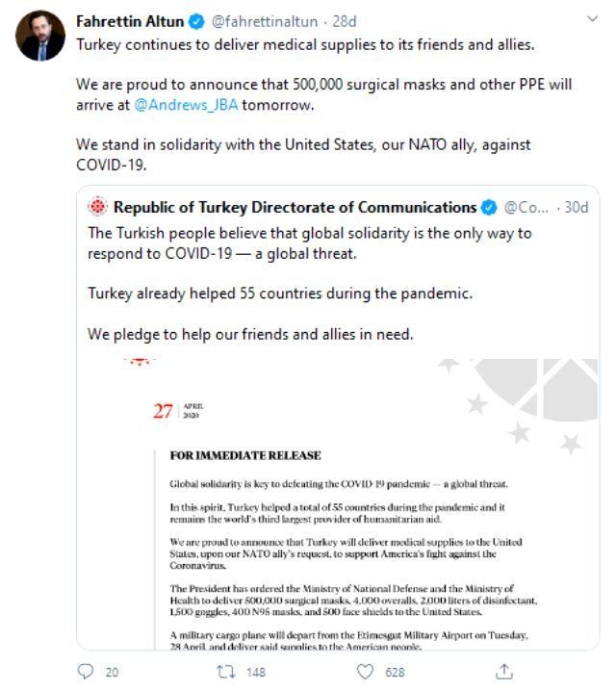
Task: Open quoted tweet text about global solidarity
Action: (308, 242)
